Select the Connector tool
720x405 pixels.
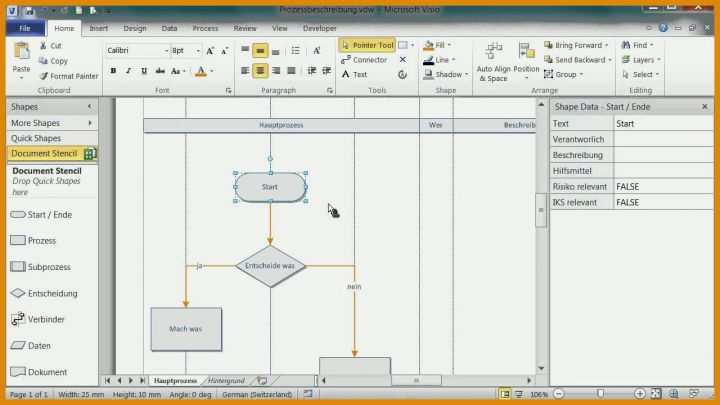(x=364, y=60)
